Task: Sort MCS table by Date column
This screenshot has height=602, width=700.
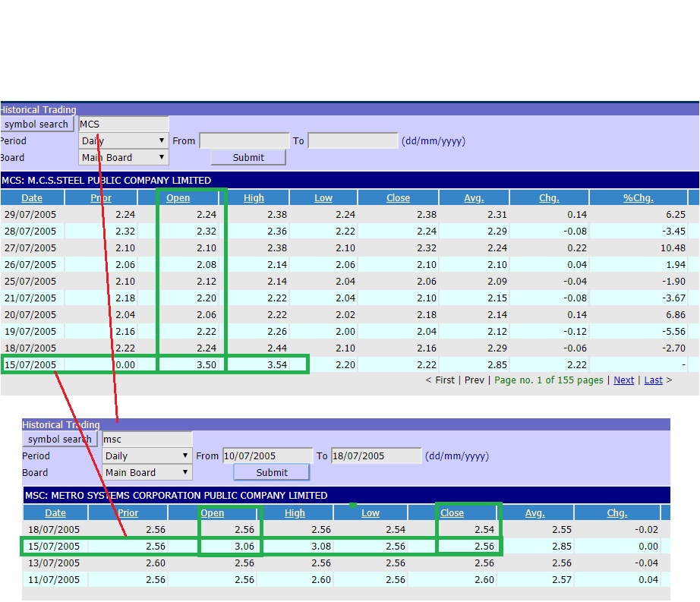Action: click(x=32, y=197)
